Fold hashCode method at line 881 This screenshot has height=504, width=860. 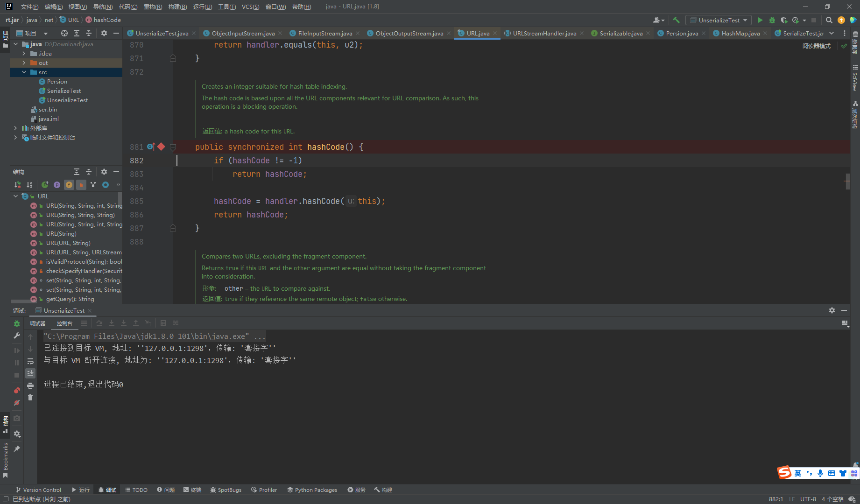[x=173, y=147]
